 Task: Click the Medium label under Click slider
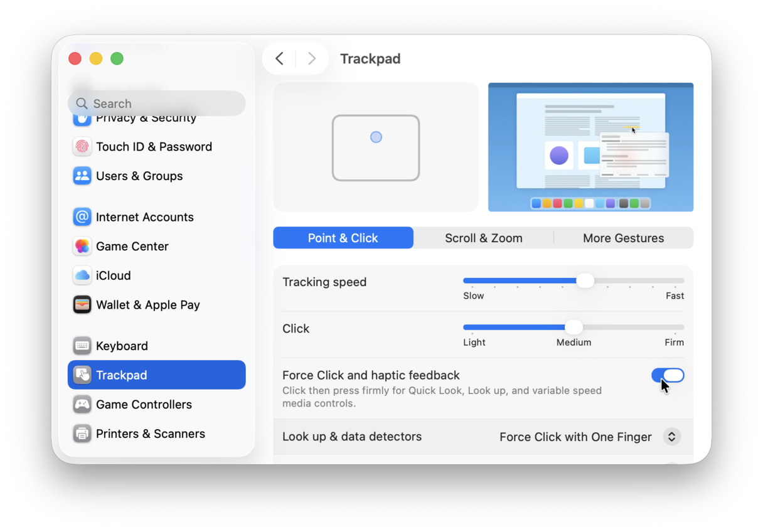tap(574, 343)
